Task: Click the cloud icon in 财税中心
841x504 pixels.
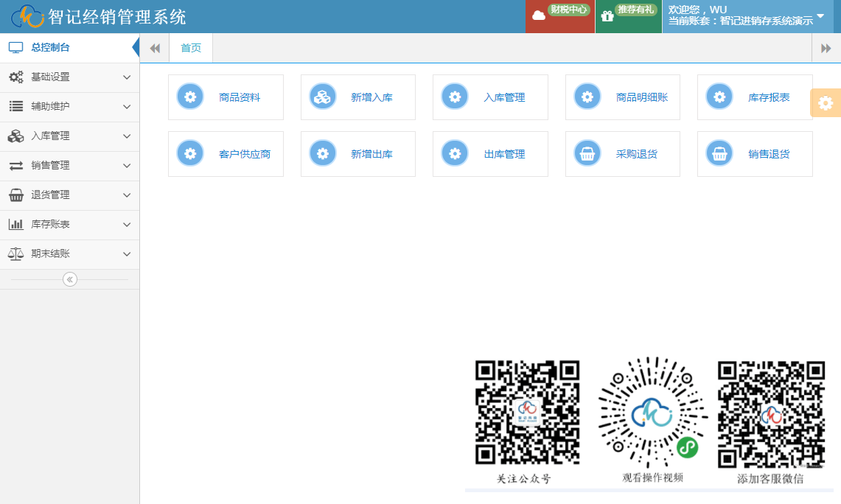Action: click(x=539, y=16)
